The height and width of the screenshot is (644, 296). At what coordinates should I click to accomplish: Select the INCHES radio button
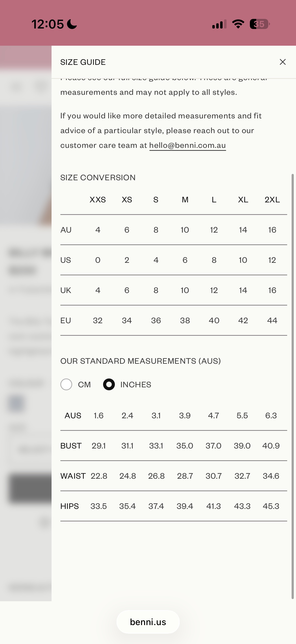(109, 384)
